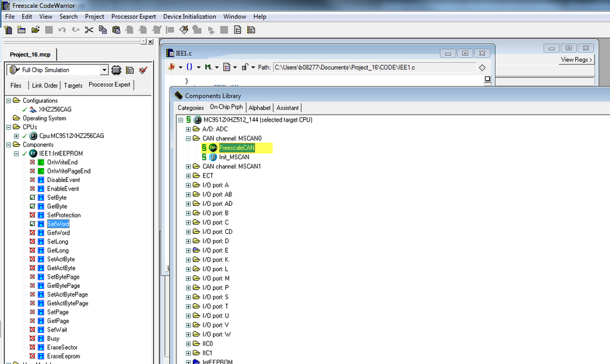The height and width of the screenshot is (364, 610).
Task: Collapse the CAN channel: MSCAN0 node
Action: point(188,138)
